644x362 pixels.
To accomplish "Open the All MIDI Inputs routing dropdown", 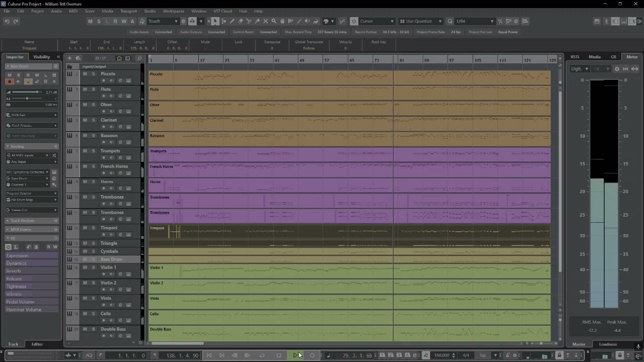I will click(27, 155).
